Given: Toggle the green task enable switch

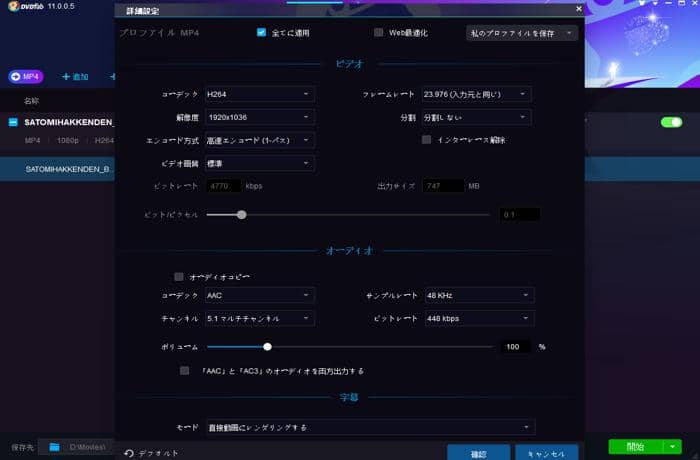Looking at the screenshot, I should pyautogui.click(x=671, y=122).
